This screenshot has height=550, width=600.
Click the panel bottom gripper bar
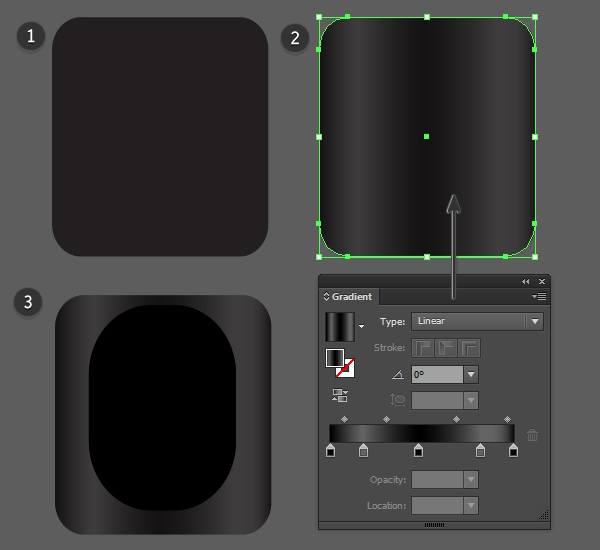pyautogui.click(x=434, y=525)
